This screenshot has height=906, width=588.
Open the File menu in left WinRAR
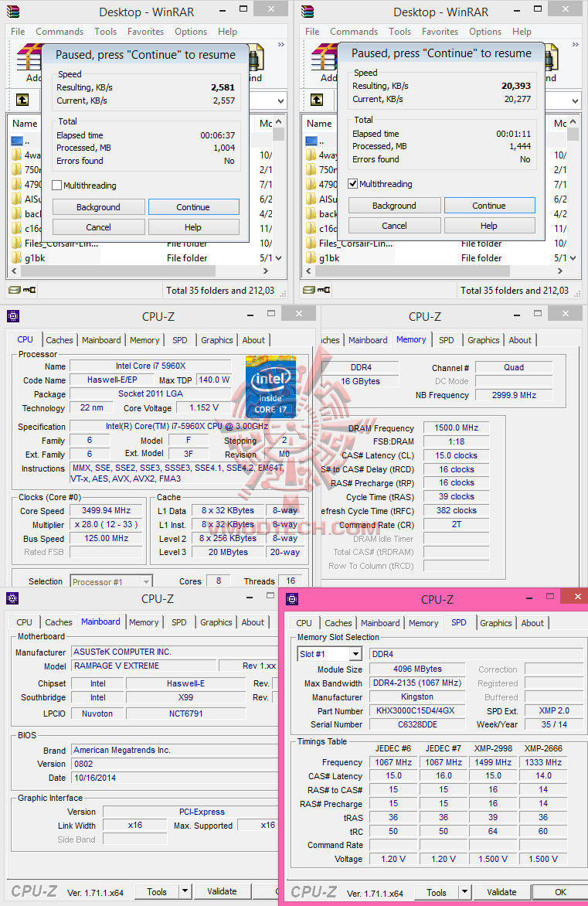(18, 31)
